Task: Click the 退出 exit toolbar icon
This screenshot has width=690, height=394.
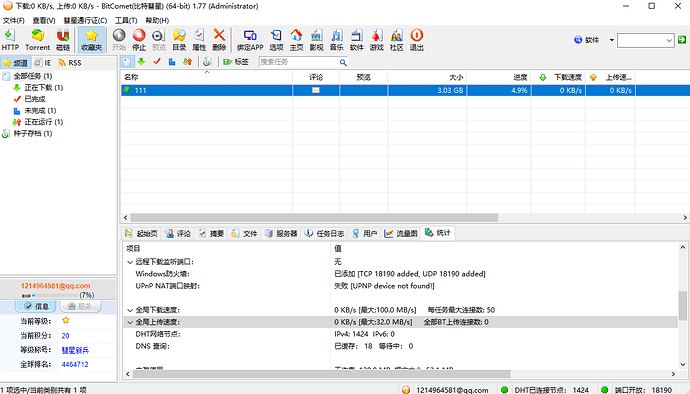Action: (x=416, y=40)
